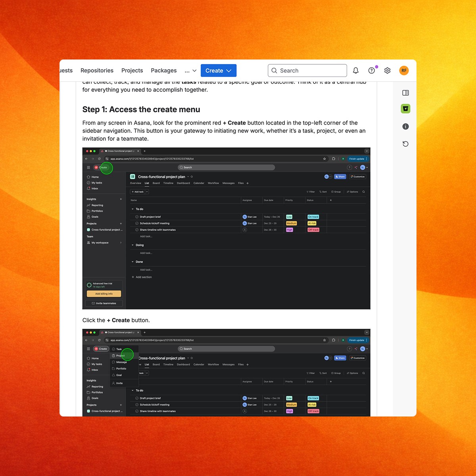Click the green Bitbucket bucket icon

click(405, 109)
